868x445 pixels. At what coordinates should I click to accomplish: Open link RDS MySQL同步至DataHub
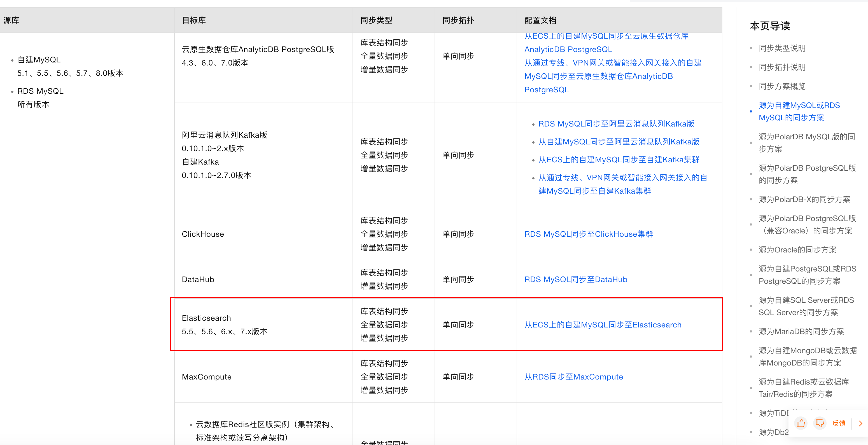(576, 280)
